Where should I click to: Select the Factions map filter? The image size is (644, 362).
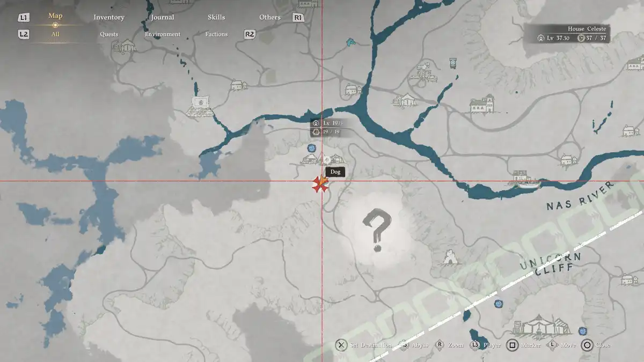tap(216, 34)
